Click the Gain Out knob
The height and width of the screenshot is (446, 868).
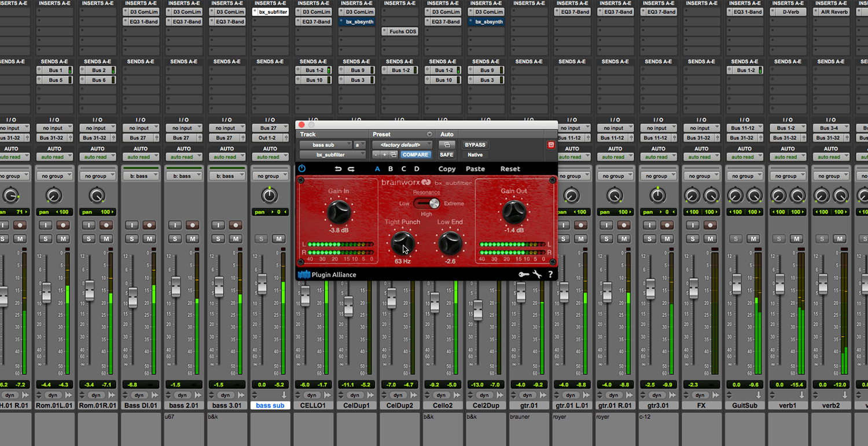point(513,212)
